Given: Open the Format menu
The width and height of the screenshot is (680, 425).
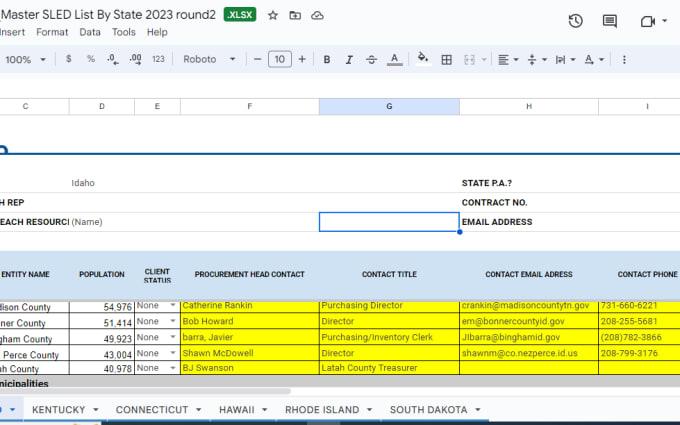Looking at the screenshot, I should 52,32.
